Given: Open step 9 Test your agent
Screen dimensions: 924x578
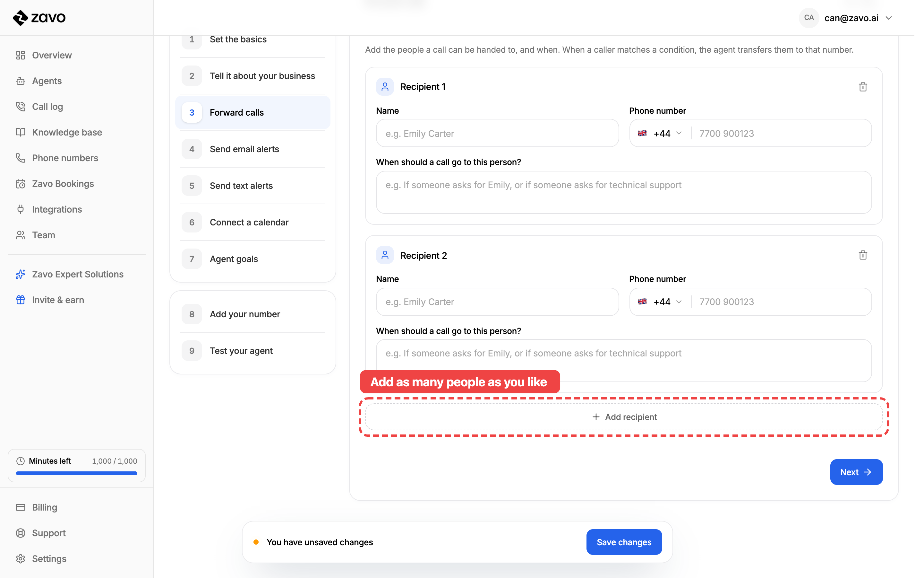Looking at the screenshot, I should (x=253, y=351).
